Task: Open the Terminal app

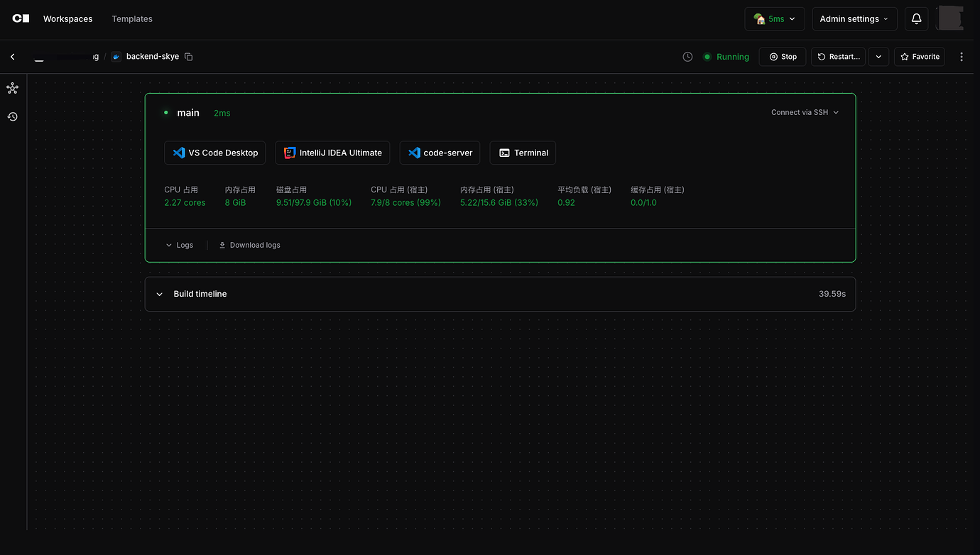Action: pos(523,153)
